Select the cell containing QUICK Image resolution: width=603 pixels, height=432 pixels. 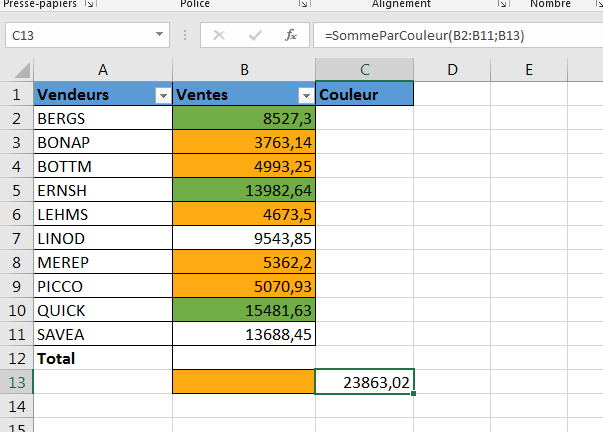click(x=103, y=310)
